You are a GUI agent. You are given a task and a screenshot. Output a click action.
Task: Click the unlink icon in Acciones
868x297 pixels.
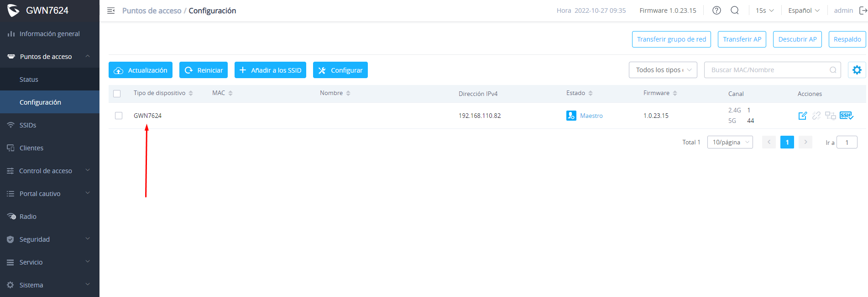[816, 116]
